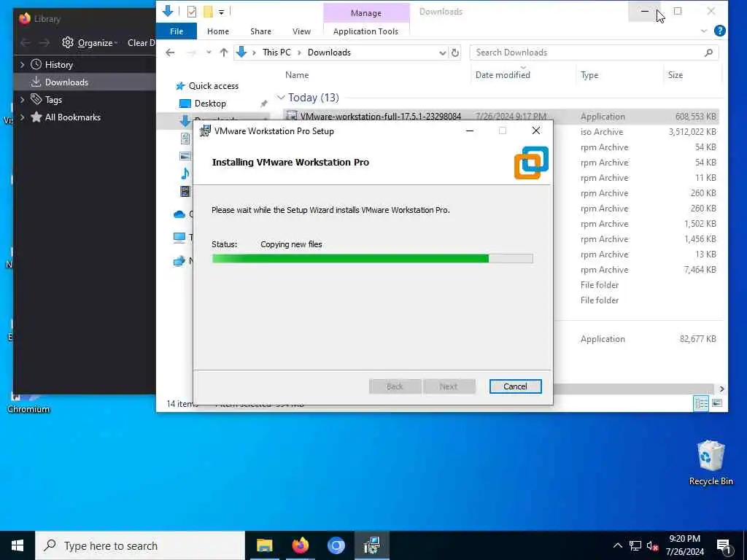The image size is (747, 560).
Task: Open Desktop in the navigation pane
Action: tap(210, 104)
